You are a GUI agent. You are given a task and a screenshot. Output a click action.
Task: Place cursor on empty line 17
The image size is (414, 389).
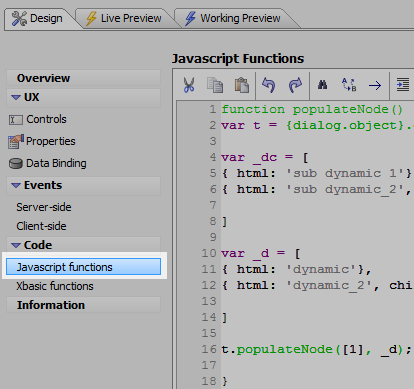click(317, 365)
